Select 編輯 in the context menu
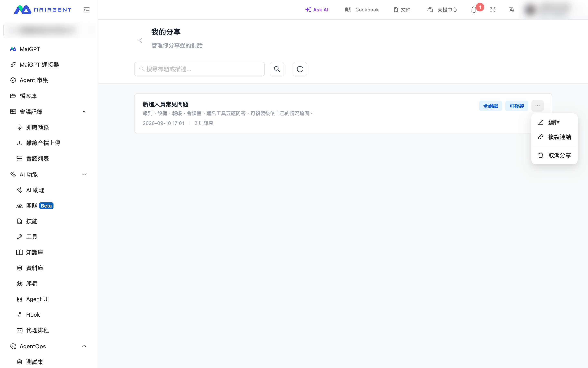This screenshot has width=588, height=368. [554, 122]
